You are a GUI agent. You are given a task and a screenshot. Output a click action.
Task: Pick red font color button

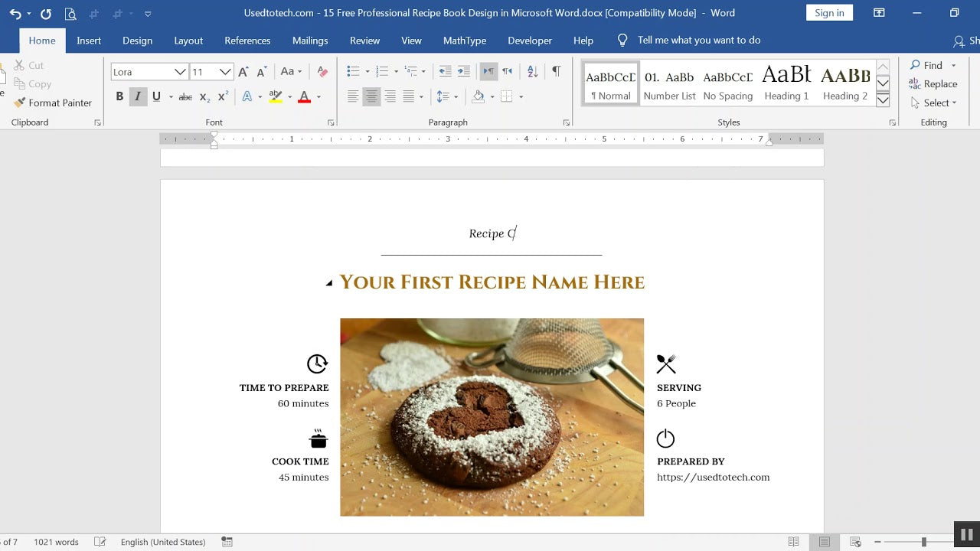[x=304, y=97]
